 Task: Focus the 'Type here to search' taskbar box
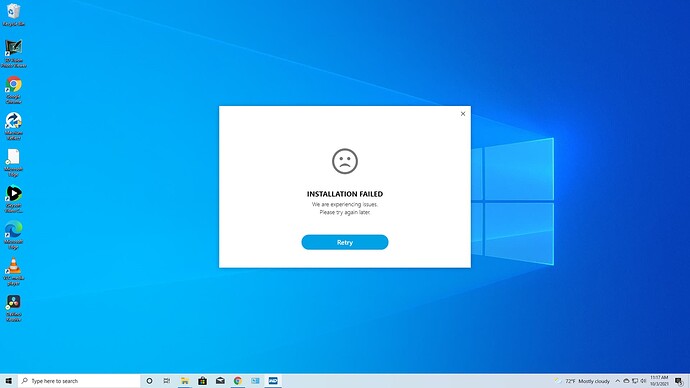(79, 381)
